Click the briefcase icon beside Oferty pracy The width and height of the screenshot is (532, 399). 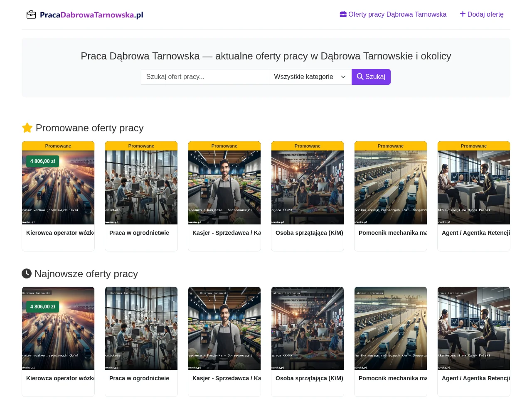click(343, 14)
